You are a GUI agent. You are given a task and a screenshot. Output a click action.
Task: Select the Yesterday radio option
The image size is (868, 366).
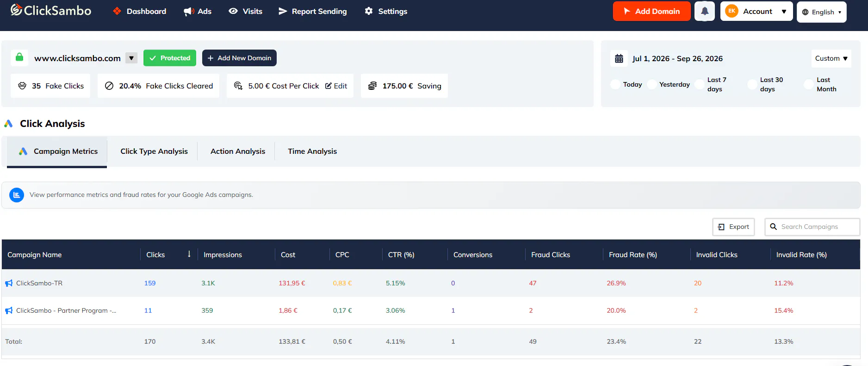point(651,84)
